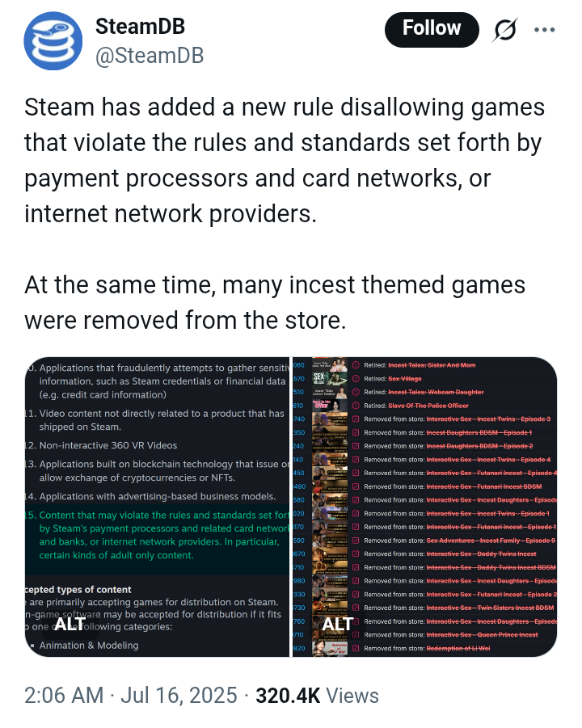Screen dimensions: 582x728
Task: Open the three-dot more options menu
Action: pos(544,30)
